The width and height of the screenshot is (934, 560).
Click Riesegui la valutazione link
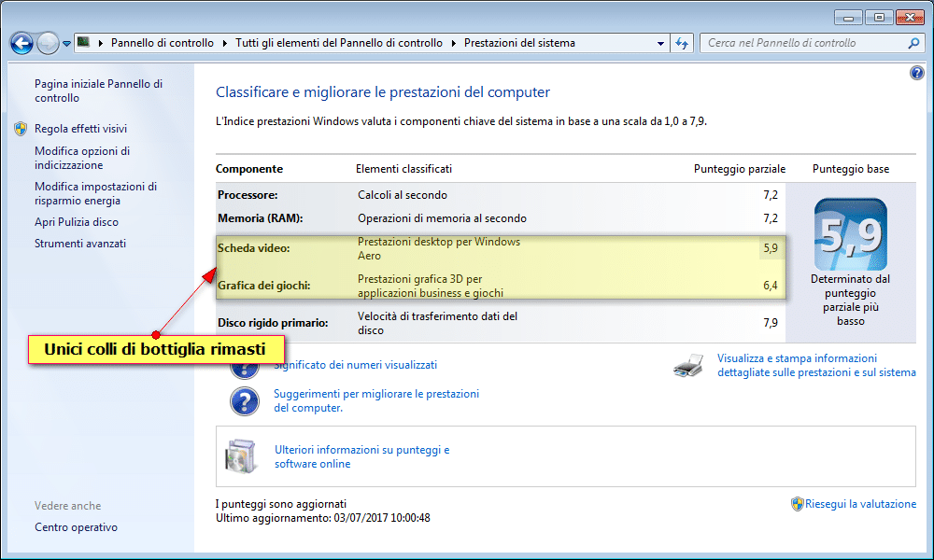coord(860,503)
